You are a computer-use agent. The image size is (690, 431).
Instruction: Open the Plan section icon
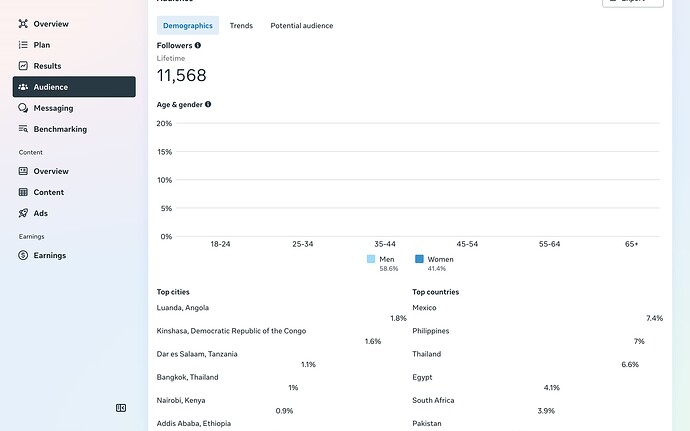pos(23,45)
